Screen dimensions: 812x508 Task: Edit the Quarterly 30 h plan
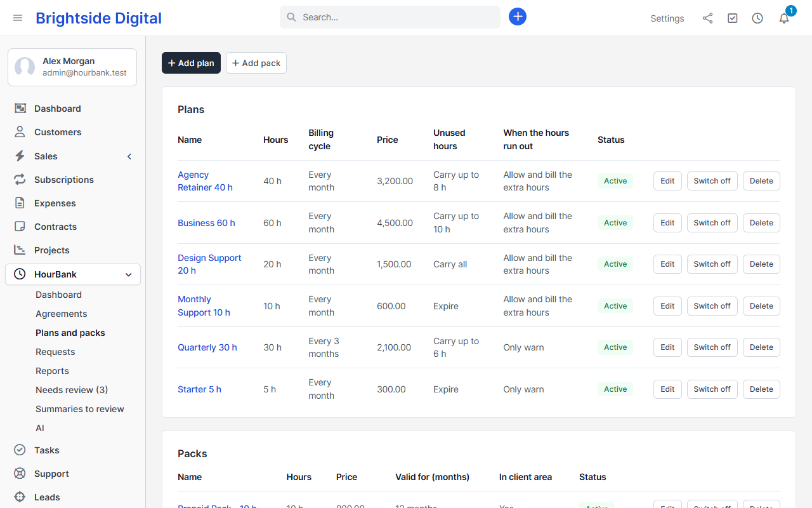point(667,347)
